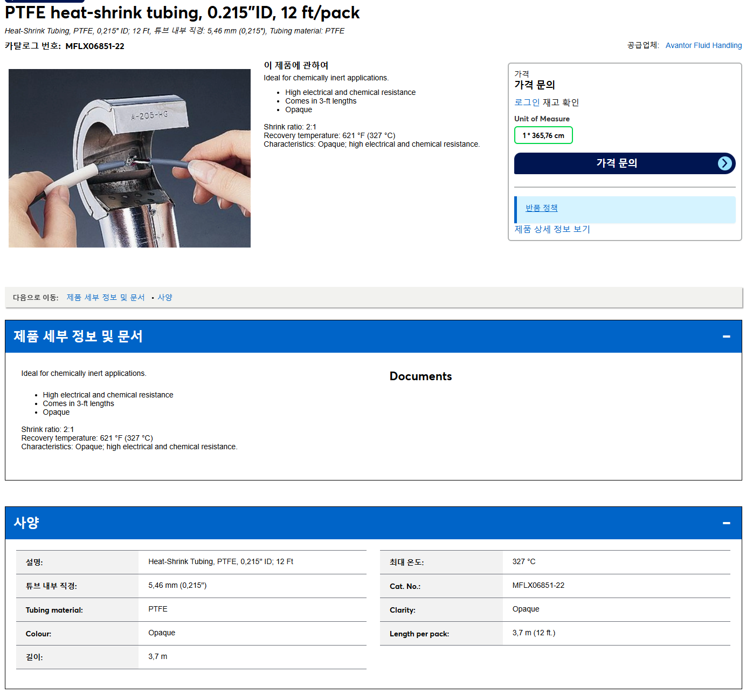
Task: Click the 로그인 link to check stock
Action: coord(527,102)
